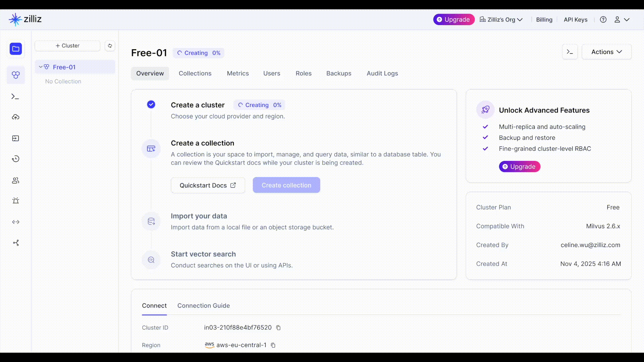The image size is (644, 362).
Task: Collapse the Free-01 cluster tree node
Action: point(41,67)
